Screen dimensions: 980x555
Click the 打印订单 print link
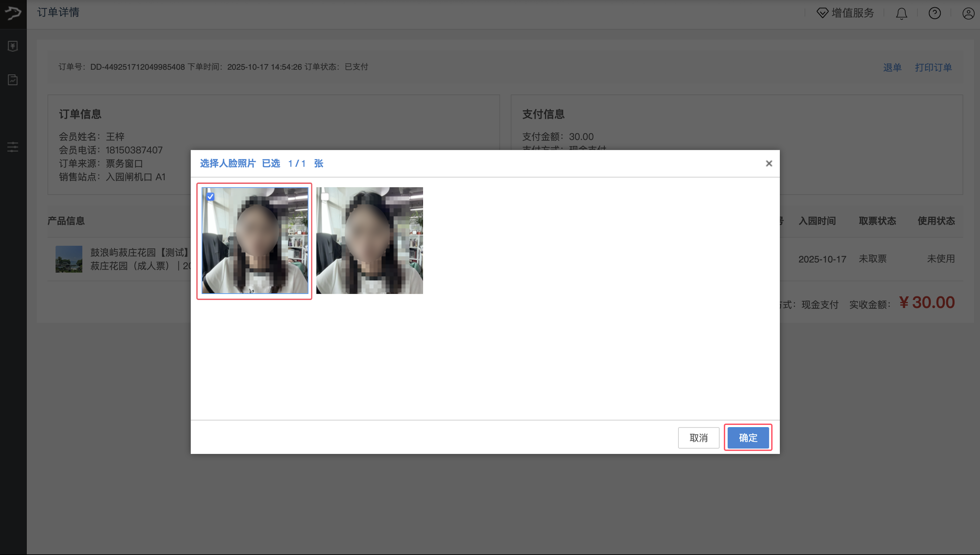933,67
